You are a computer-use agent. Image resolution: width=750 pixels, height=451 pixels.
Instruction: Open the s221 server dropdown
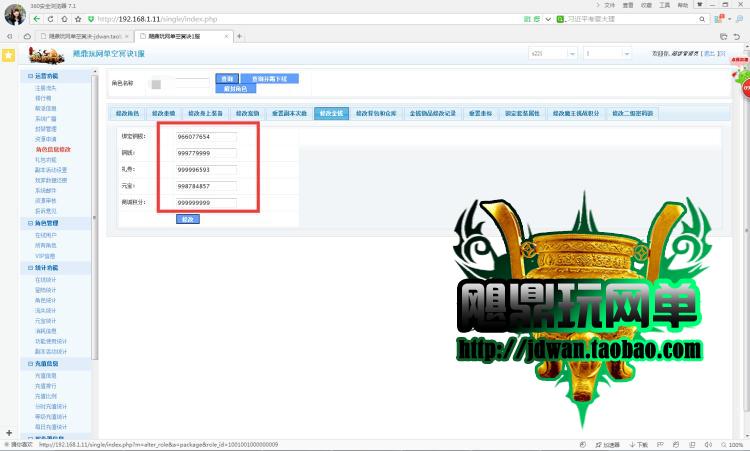(x=552, y=54)
